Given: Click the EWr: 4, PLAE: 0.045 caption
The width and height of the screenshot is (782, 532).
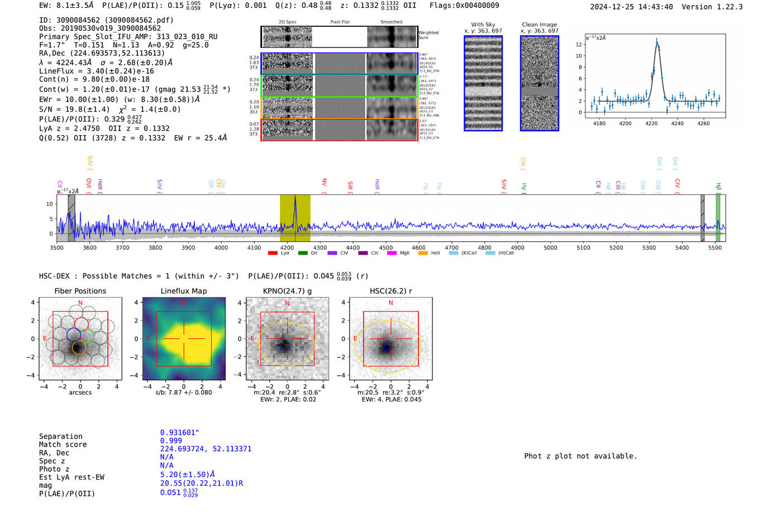Looking at the screenshot, I should pos(392,399).
